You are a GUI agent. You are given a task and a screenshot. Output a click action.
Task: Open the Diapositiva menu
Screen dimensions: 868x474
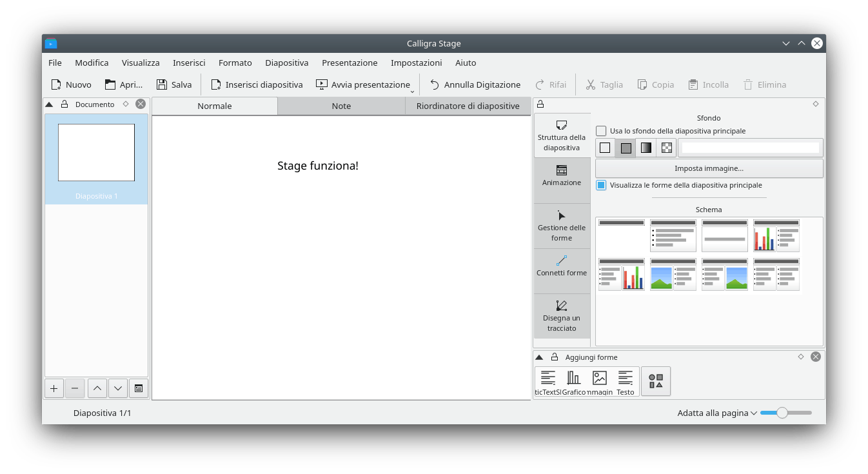286,63
